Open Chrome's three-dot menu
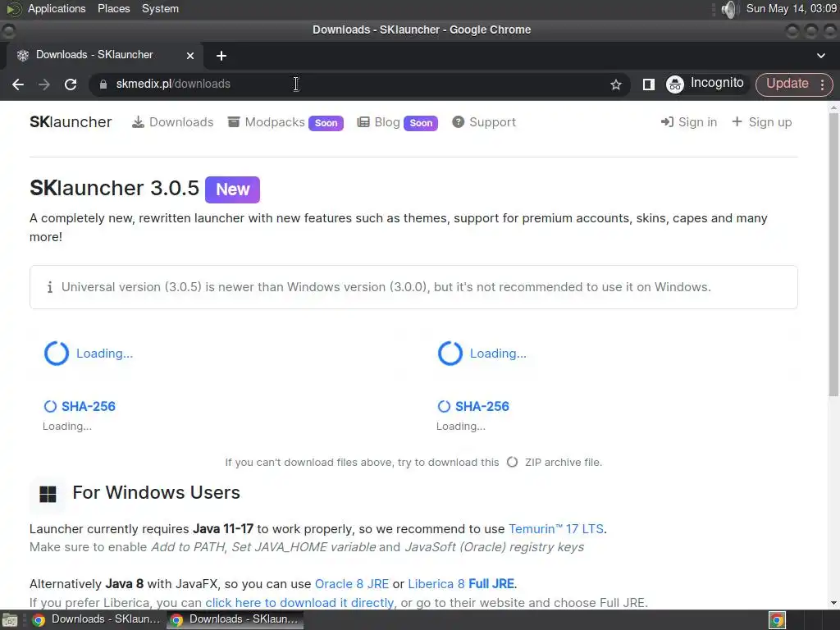This screenshot has width=840, height=630. 822,84
